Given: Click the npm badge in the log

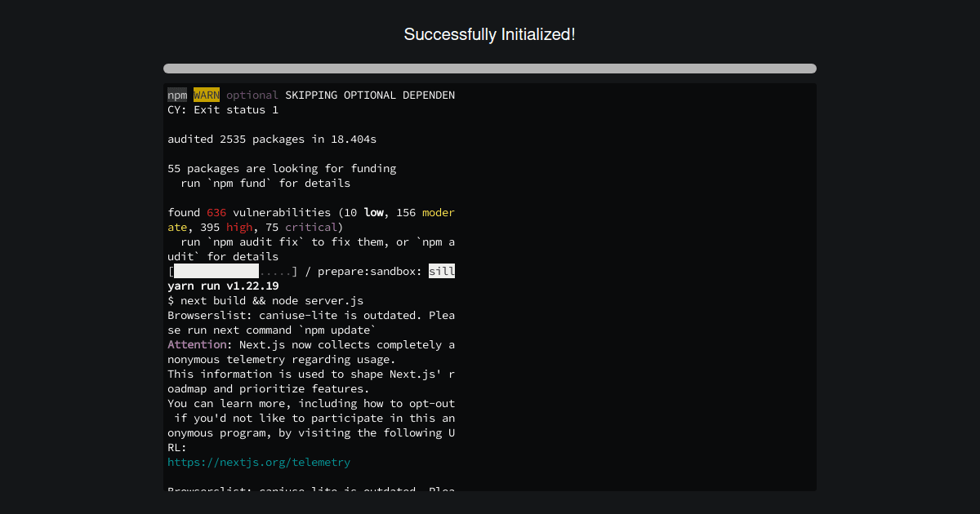Looking at the screenshot, I should [176, 95].
